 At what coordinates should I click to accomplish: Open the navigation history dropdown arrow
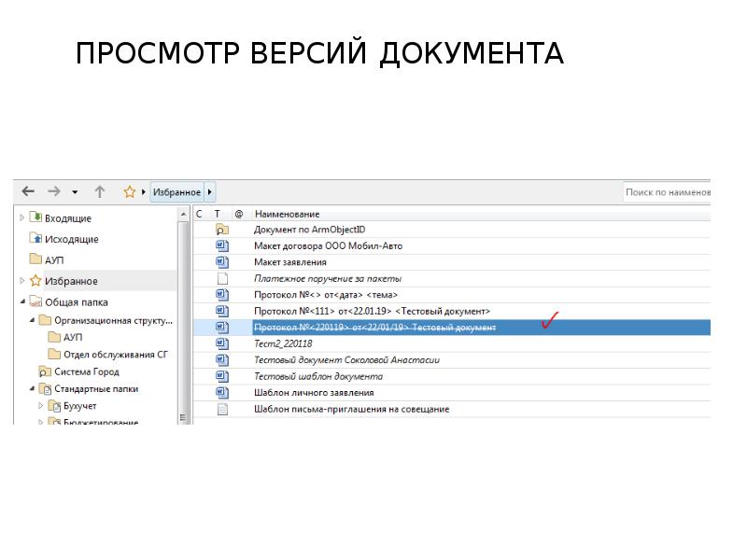[75, 192]
